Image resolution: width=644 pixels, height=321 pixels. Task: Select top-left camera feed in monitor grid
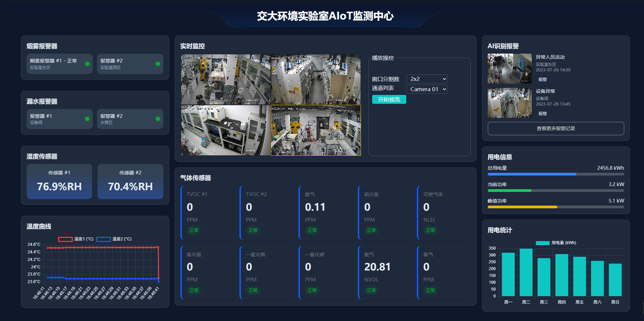pos(225,79)
